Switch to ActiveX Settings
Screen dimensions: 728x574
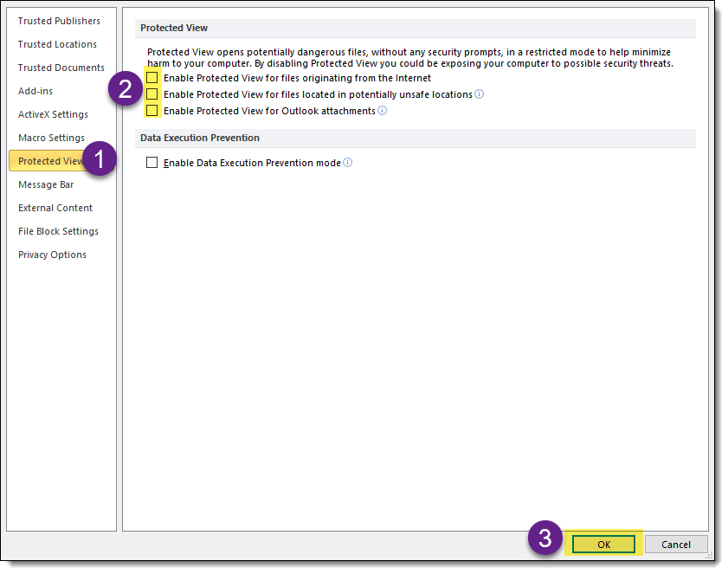click(x=53, y=114)
